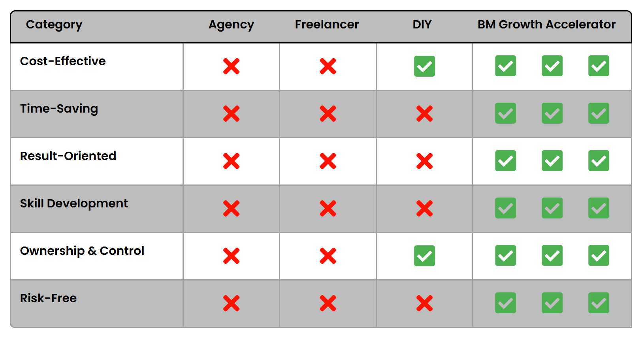644x337 pixels.
Task: Select the Ownership & Control row label
Action: point(82,251)
